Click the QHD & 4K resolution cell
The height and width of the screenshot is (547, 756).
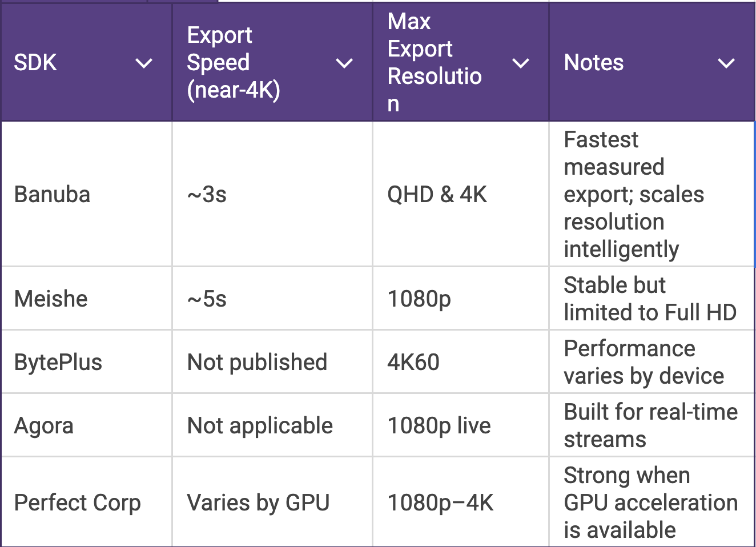437,195
